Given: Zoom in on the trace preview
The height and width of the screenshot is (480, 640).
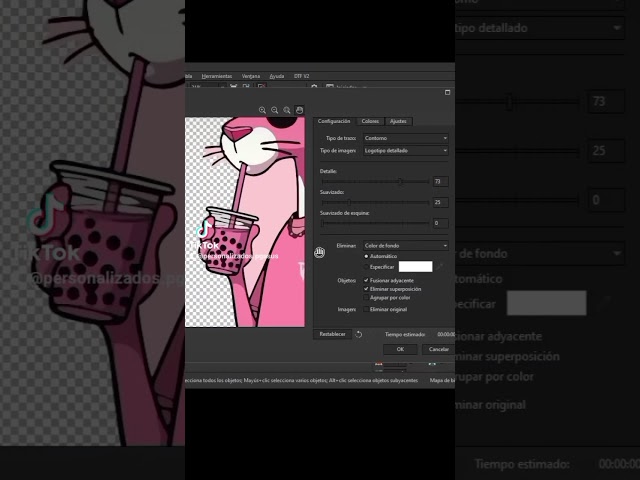Looking at the screenshot, I should coord(262,110).
